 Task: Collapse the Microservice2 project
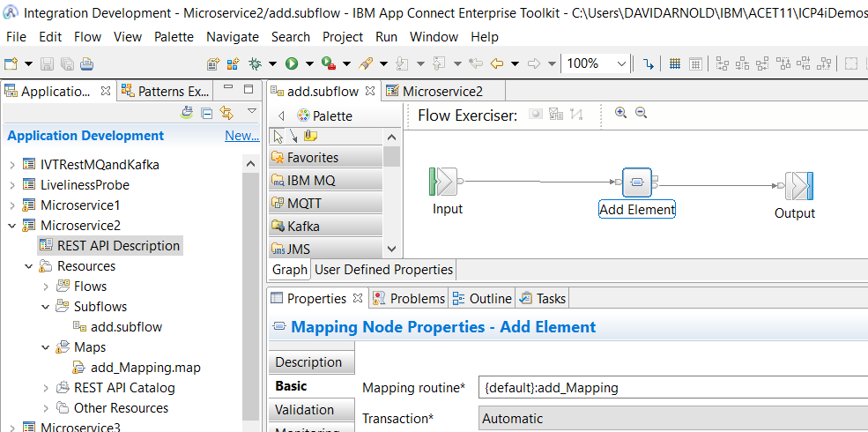pos(12,226)
